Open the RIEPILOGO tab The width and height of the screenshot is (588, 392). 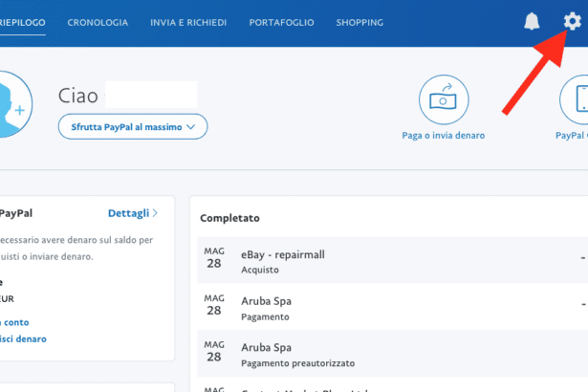[x=23, y=23]
